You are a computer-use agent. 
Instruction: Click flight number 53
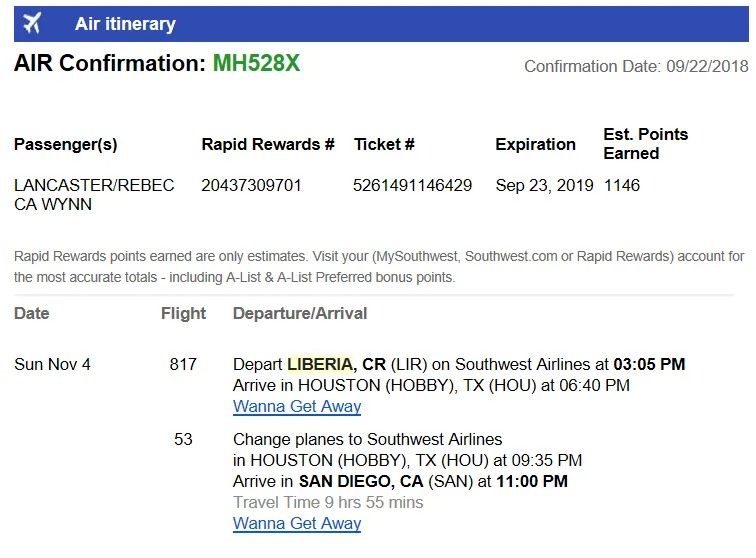pos(183,439)
